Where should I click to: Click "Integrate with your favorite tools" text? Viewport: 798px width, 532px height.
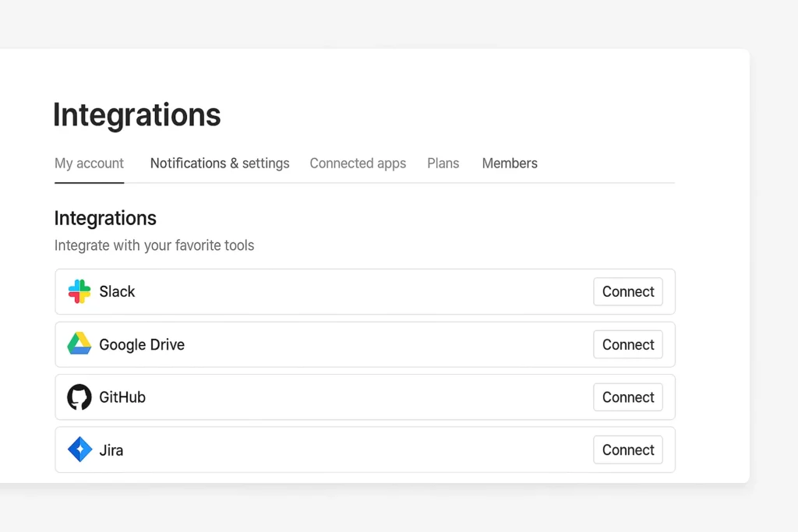click(x=154, y=245)
